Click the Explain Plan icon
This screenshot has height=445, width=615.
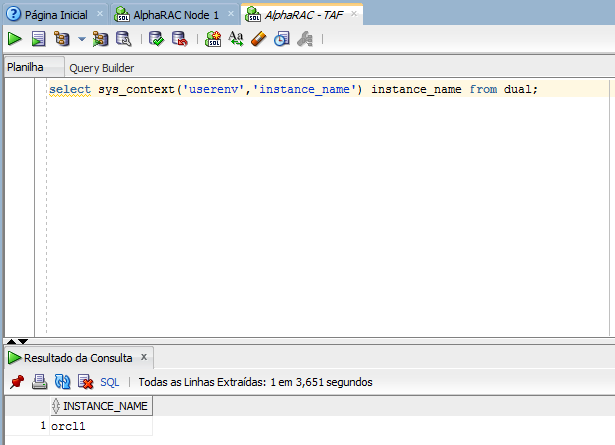(62, 39)
